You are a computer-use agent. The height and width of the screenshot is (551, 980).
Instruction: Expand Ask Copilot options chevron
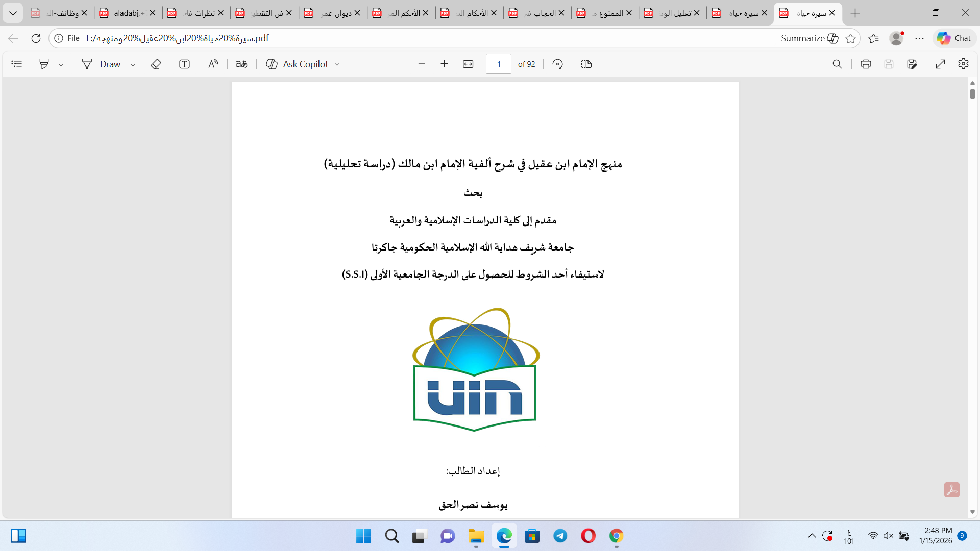click(x=337, y=64)
